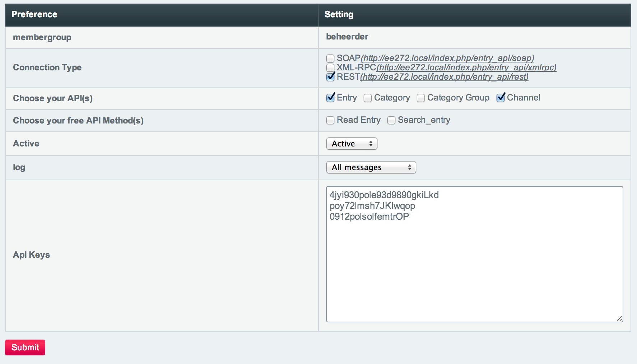Image resolution: width=637 pixels, height=364 pixels.
Task: Click the Preference column header
Action: [x=34, y=14]
